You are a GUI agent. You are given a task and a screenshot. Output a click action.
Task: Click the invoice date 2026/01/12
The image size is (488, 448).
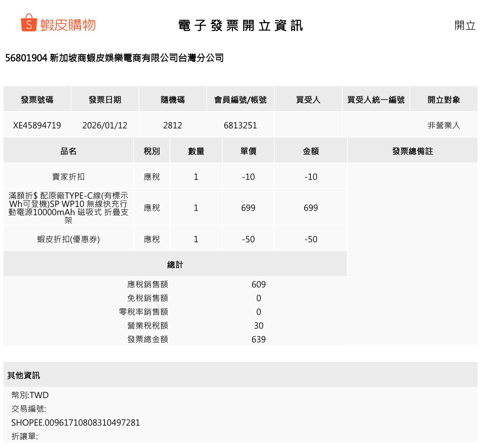point(105,125)
